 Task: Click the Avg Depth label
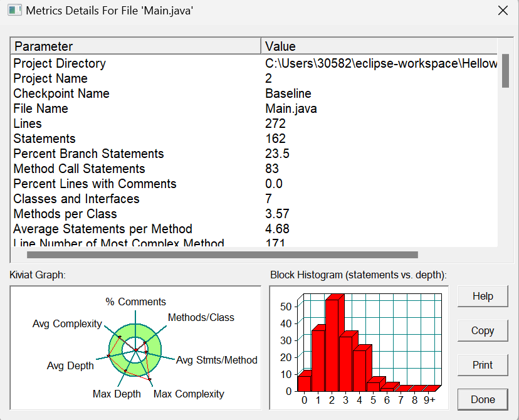point(70,365)
